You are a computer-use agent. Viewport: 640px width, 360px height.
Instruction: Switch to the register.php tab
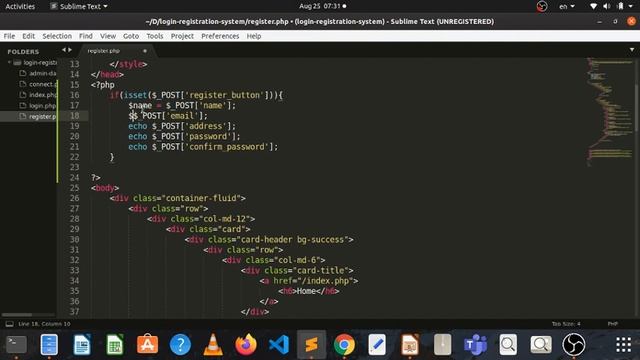pyautogui.click(x=104, y=51)
